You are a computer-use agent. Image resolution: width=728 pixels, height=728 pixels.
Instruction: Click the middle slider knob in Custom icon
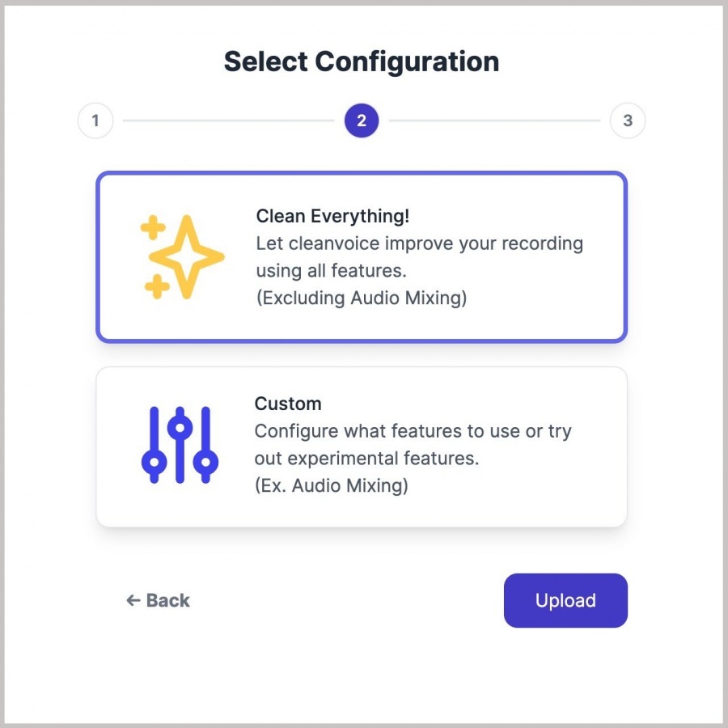point(180,426)
